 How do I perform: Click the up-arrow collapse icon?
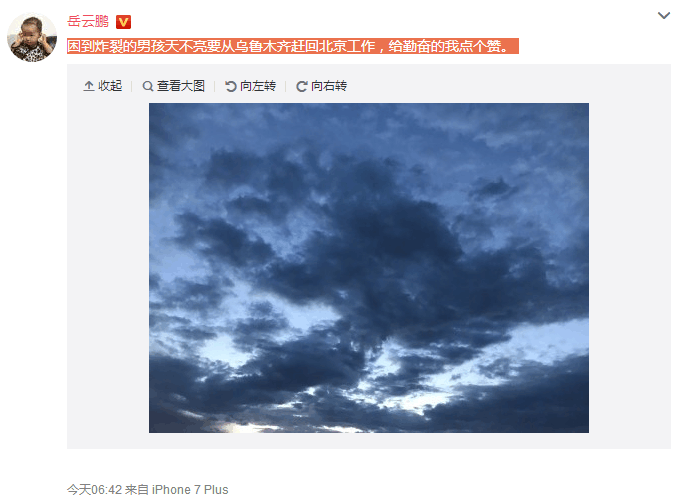[89, 86]
